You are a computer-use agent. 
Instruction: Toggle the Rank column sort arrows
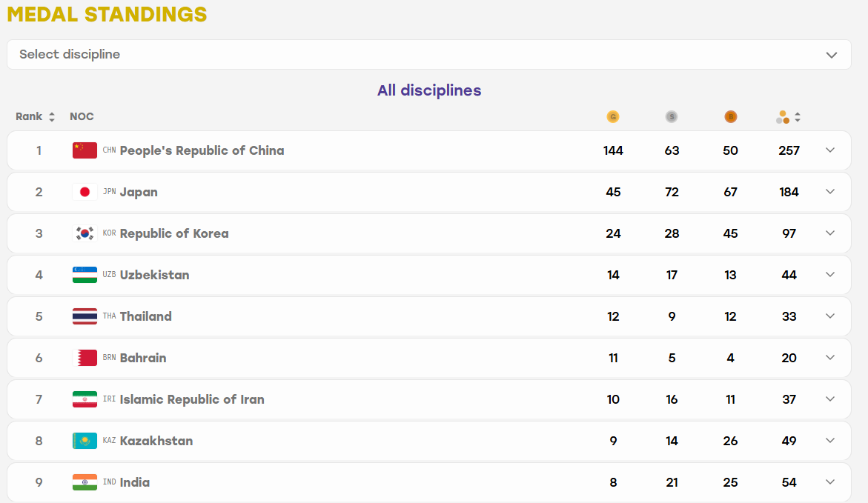(51, 117)
